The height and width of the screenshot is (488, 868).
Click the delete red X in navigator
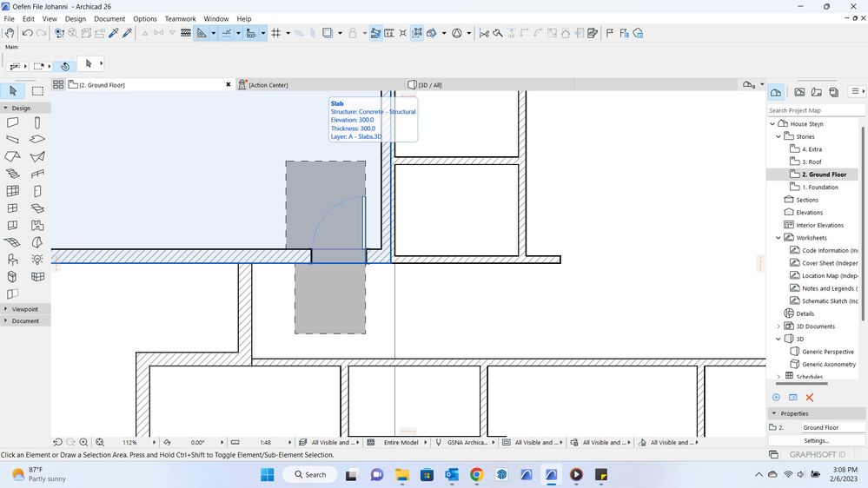810,397
